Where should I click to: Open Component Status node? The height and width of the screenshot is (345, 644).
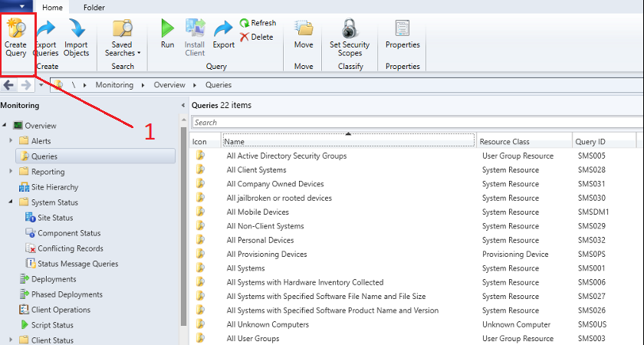69,233
